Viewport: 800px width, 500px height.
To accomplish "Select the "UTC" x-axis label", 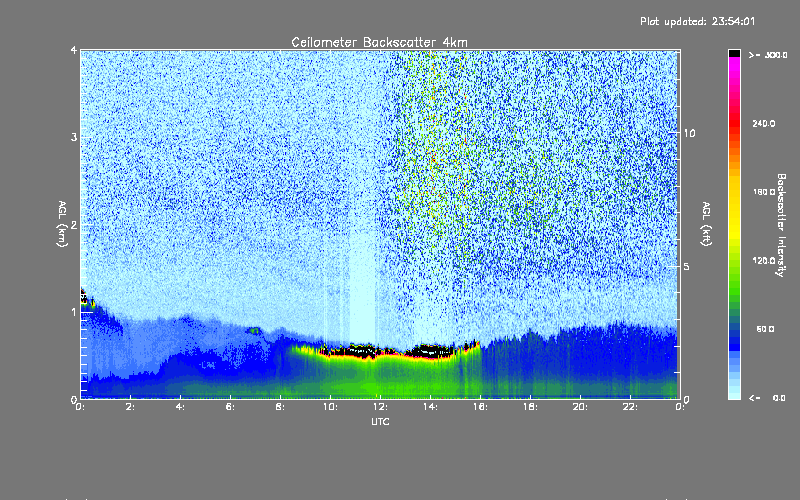I will pos(380,422).
